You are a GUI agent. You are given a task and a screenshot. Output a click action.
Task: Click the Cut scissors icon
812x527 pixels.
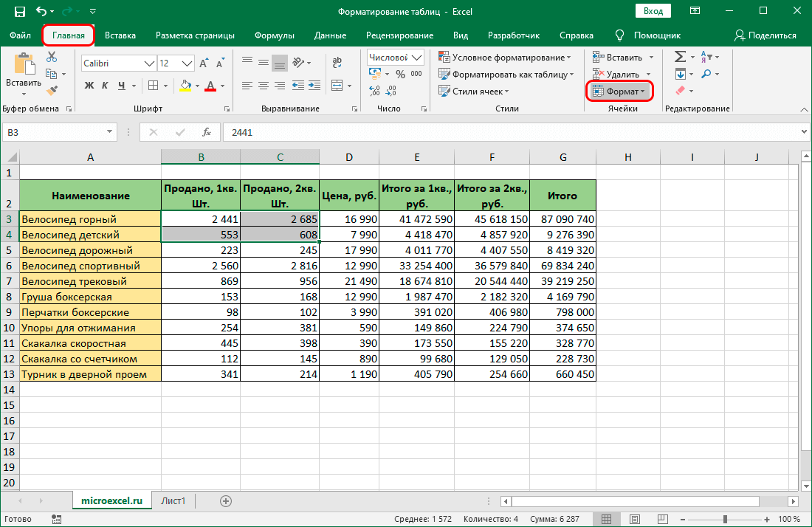51,58
